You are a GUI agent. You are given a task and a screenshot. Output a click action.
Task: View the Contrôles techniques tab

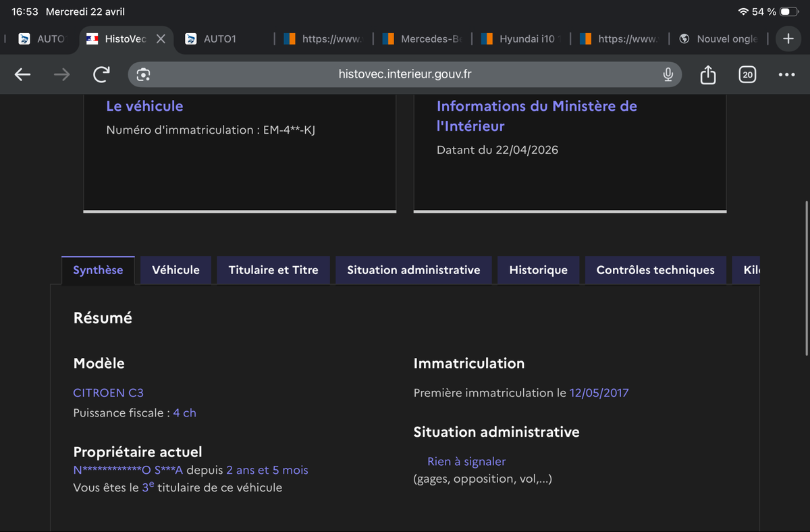pos(655,270)
